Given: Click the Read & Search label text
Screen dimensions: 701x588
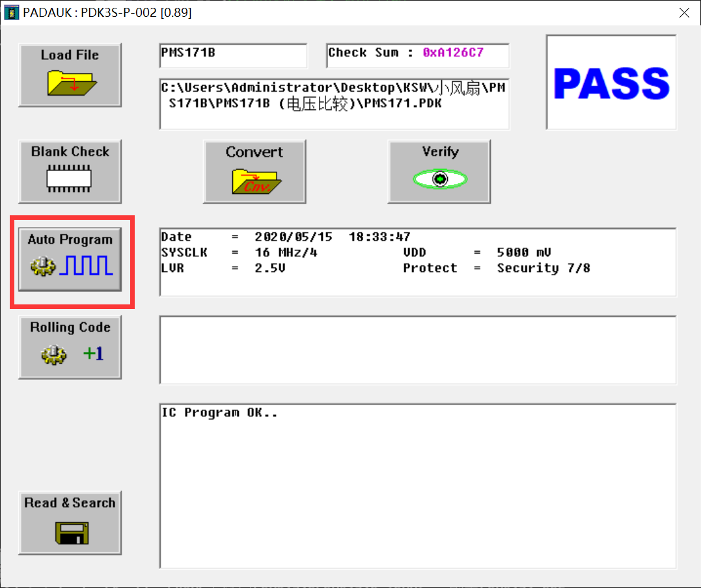Looking at the screenshot, I should (70, 503).
